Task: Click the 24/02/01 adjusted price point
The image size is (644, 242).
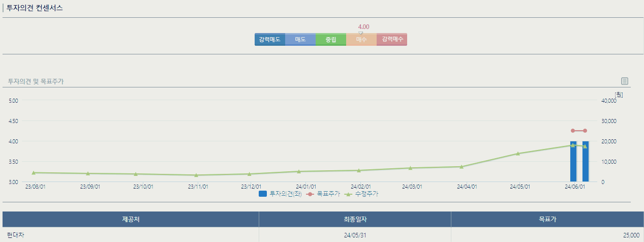Action: click(358, 170)
